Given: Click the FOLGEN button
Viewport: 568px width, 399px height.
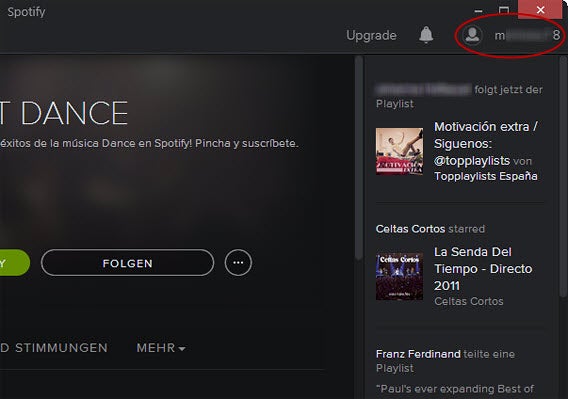Looking at the screenshot, I should pyautogui.click(x=128, y=263).
